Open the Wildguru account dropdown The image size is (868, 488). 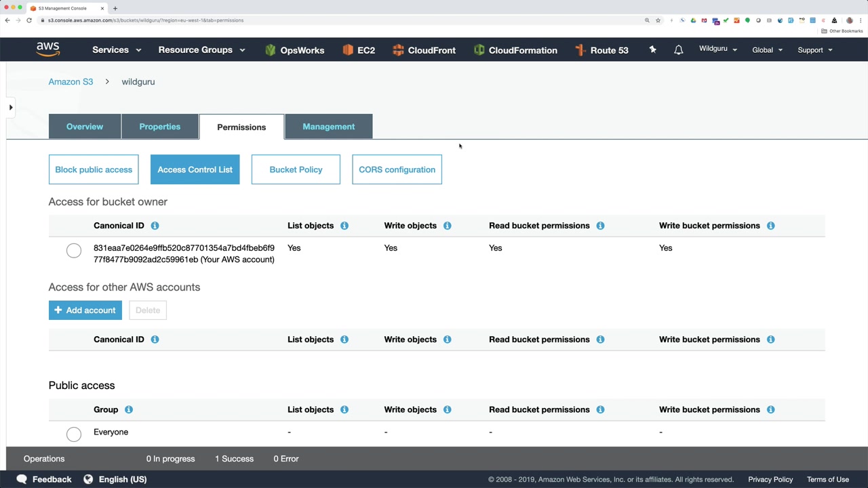(717, 49)
